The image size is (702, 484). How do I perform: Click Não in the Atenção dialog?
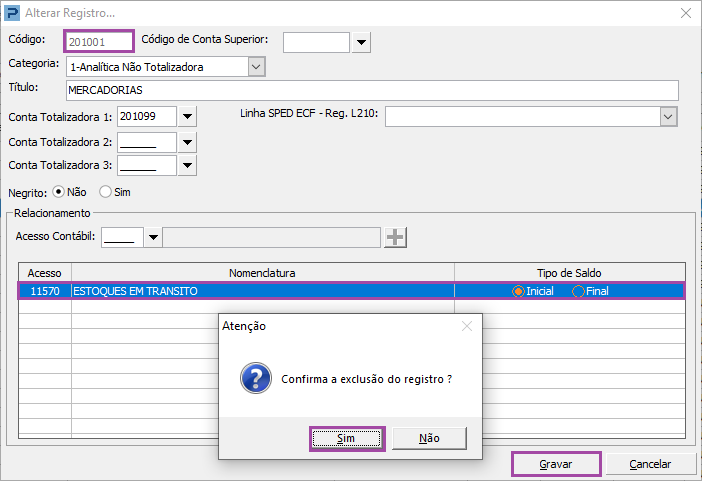(x=429, y=438)
